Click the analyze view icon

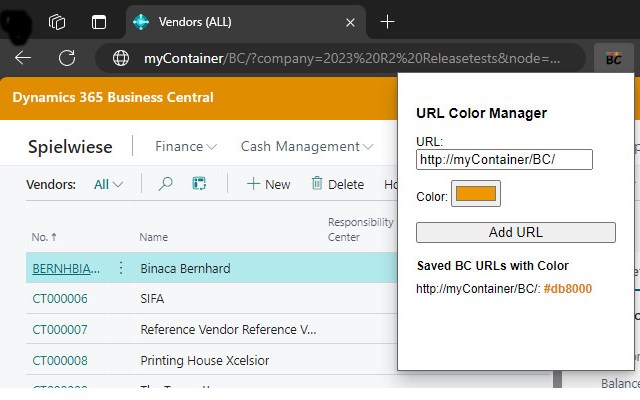(199, 184)
